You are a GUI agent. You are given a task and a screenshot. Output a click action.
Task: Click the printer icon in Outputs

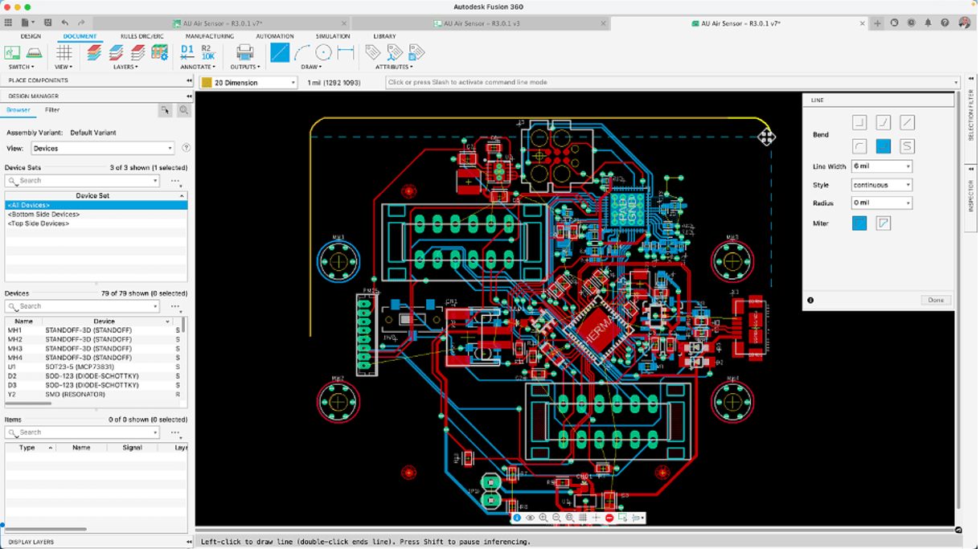[244, 53]
